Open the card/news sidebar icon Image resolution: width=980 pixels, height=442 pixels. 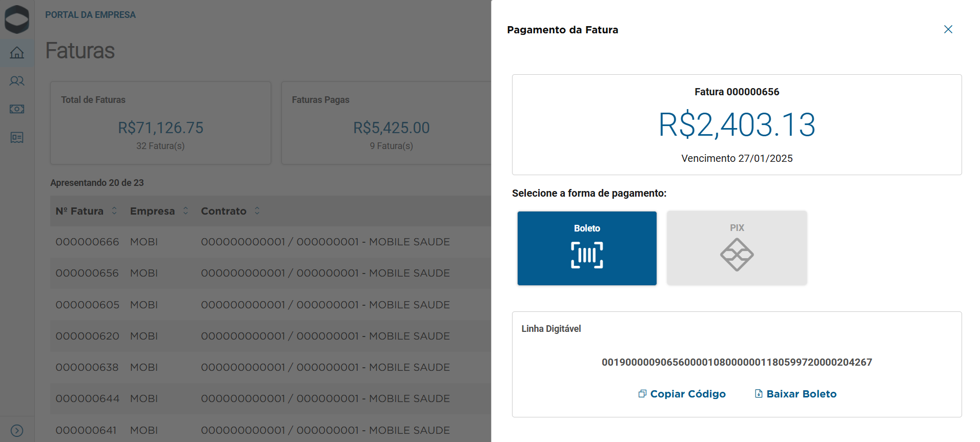[17, 137]
